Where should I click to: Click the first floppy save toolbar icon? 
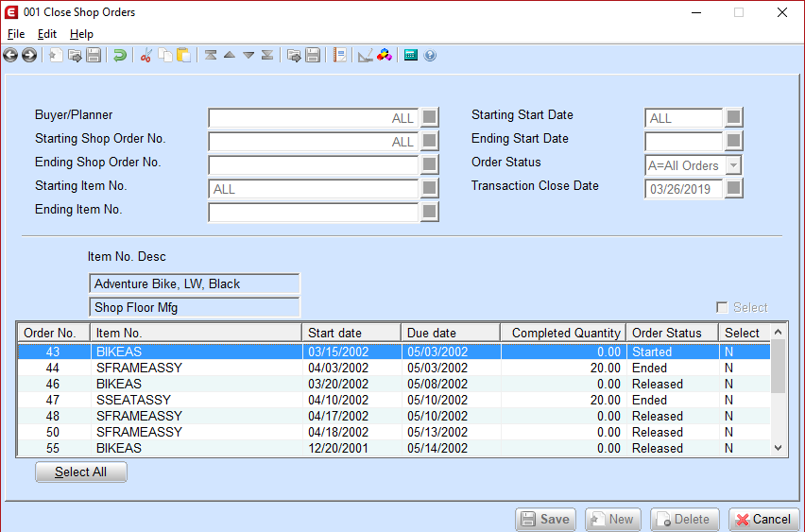pos(94,55)
